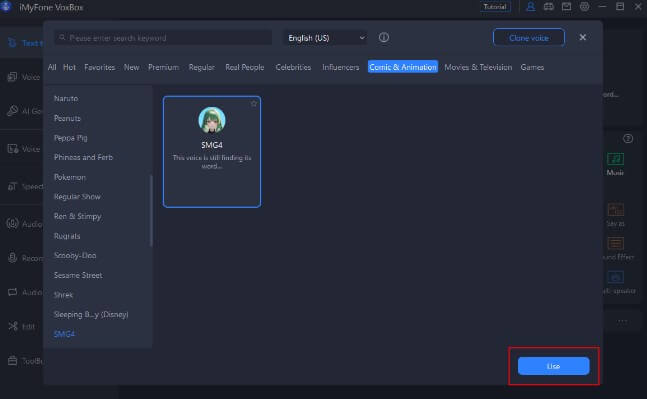This screenshot has width=647, height=399.
Task: Click the iMyFone VoxBox logo icon
Action: 6,7
